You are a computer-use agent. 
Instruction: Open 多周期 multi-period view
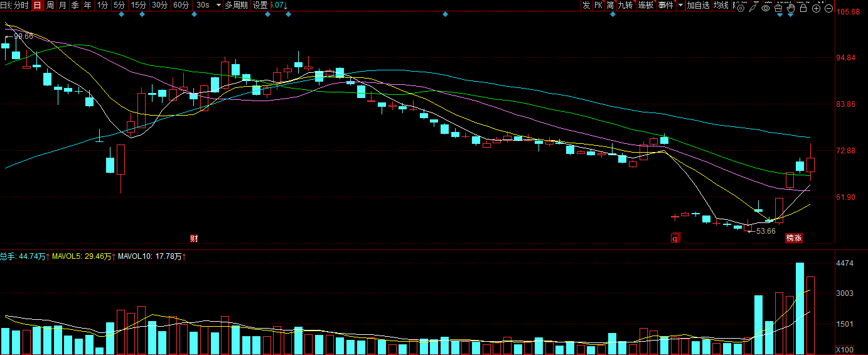[x=237, y=5]
